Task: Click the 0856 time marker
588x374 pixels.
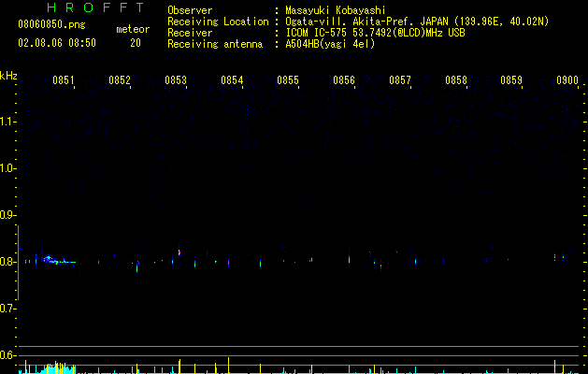Action: (x=344, y=79)
